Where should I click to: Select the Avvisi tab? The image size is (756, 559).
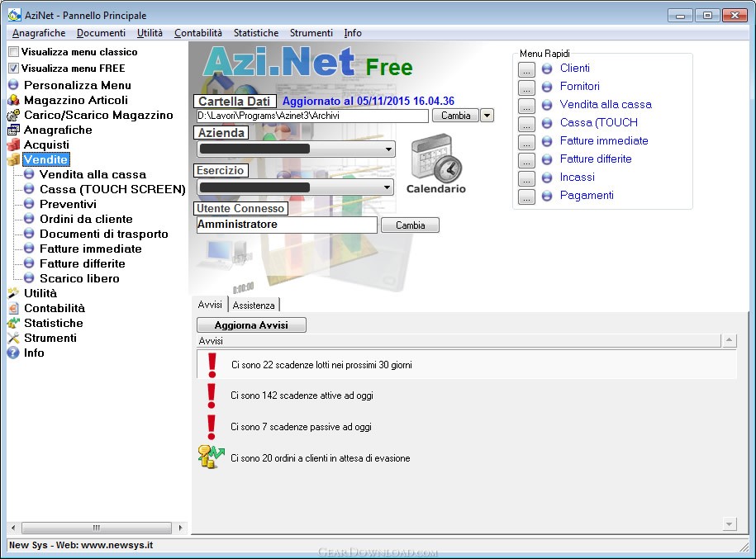click(210, 305)
